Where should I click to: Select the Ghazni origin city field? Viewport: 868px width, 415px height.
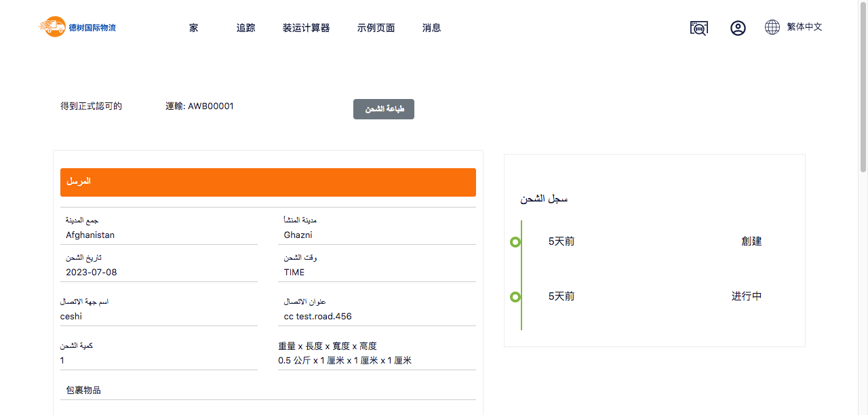click(378, 235)
